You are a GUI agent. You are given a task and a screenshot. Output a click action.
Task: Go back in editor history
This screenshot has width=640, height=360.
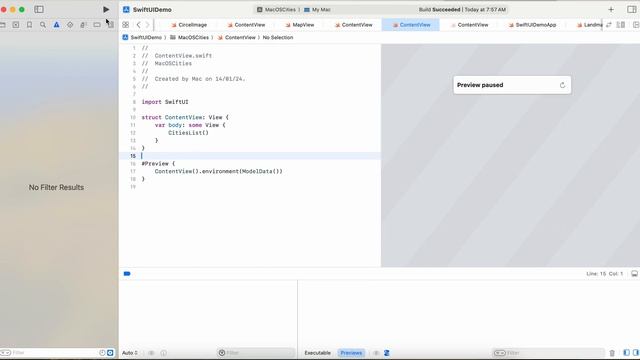tap(139, 25)
